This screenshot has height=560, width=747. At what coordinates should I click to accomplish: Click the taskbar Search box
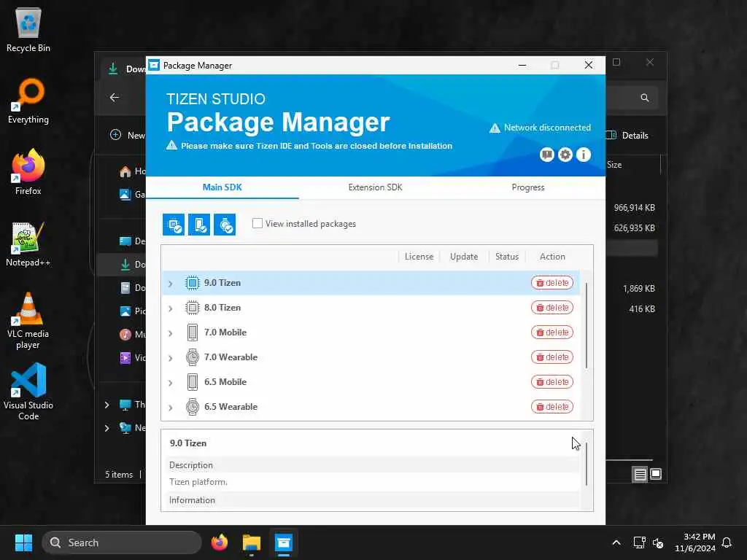pyautogui.click(x=122, y=542)
